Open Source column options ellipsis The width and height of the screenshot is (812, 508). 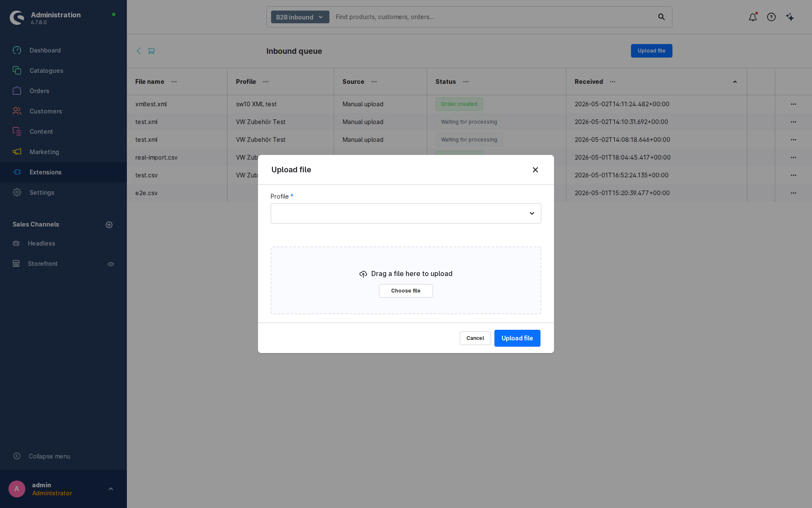[x=374, y=82]
